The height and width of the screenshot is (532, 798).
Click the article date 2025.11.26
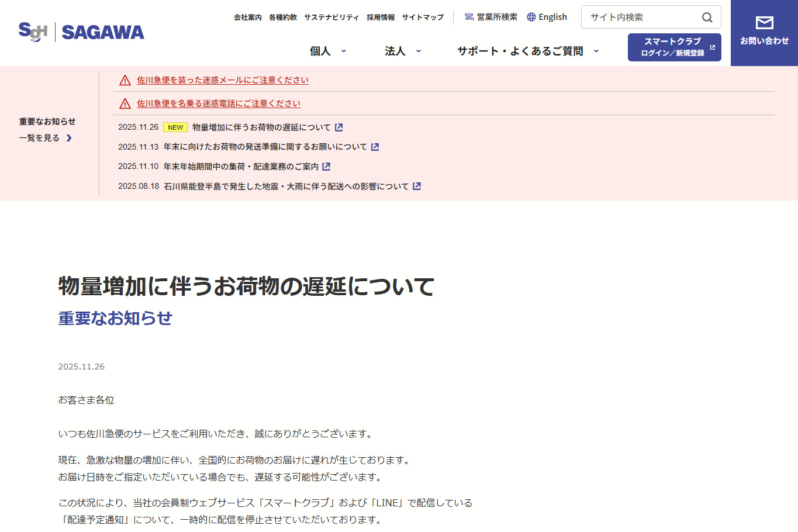[81, 367]
